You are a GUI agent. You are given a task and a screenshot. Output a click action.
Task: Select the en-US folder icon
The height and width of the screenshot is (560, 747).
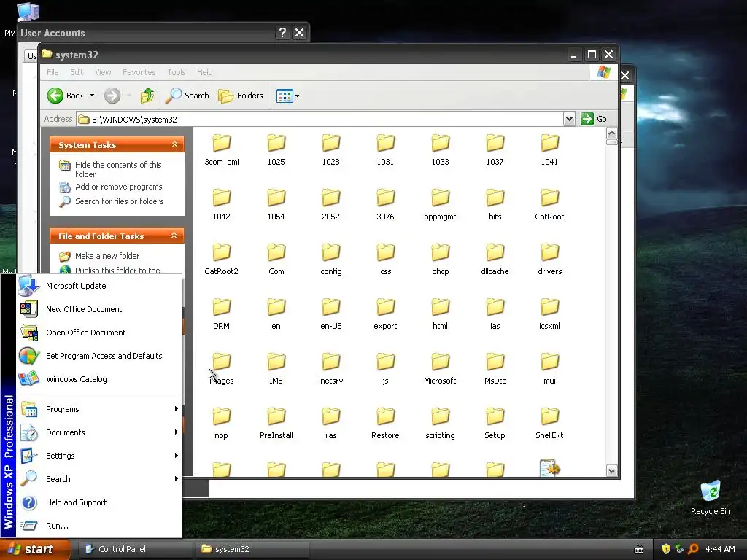(x=331, y=307)
